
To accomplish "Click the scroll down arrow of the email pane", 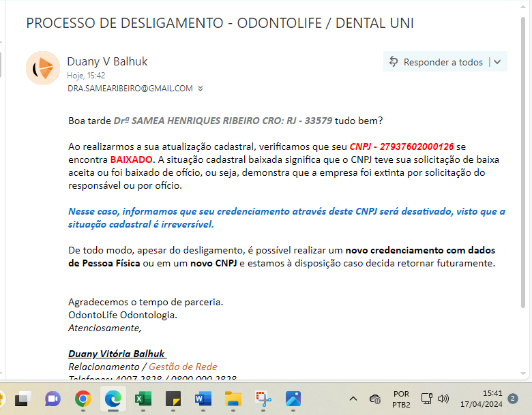I will click(x=523, y=373).
